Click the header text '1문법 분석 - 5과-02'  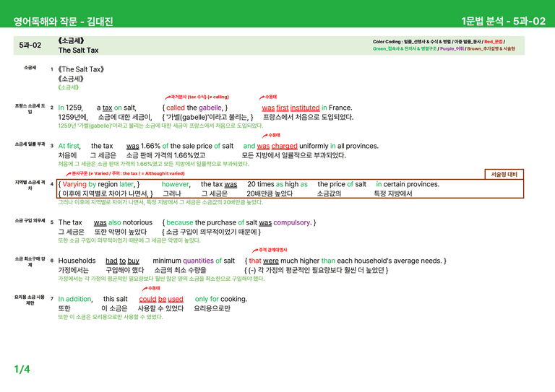point(503,21)
